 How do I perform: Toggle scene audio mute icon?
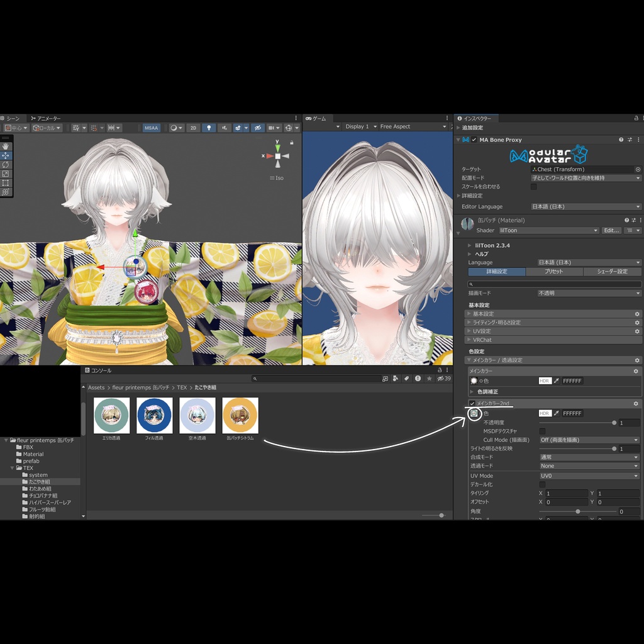[225, 128]
